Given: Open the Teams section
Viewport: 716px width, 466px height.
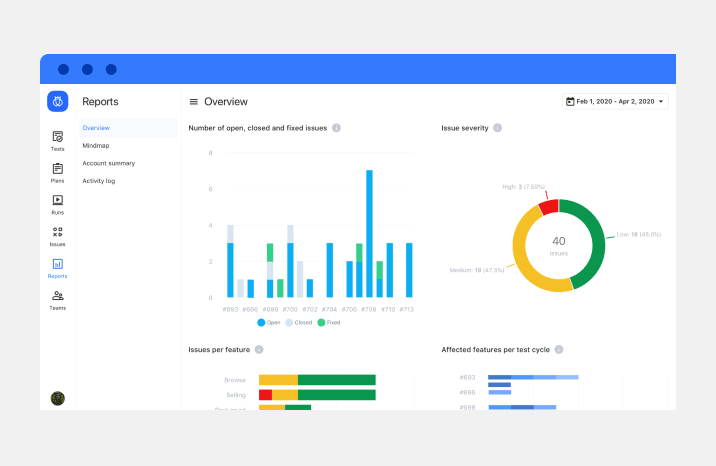Looking at the screenshot, I should pyautogui.click(x=58, y=299).
